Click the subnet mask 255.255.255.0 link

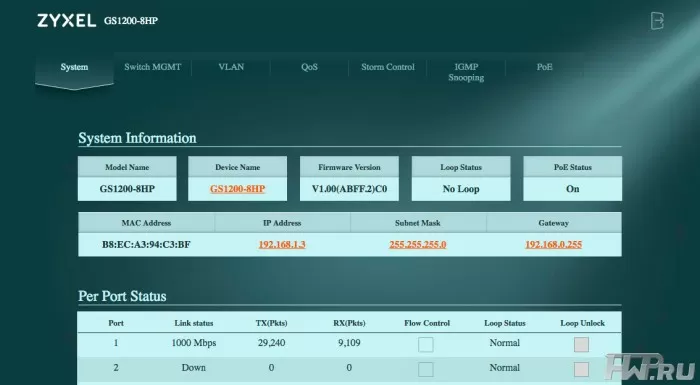418,244
